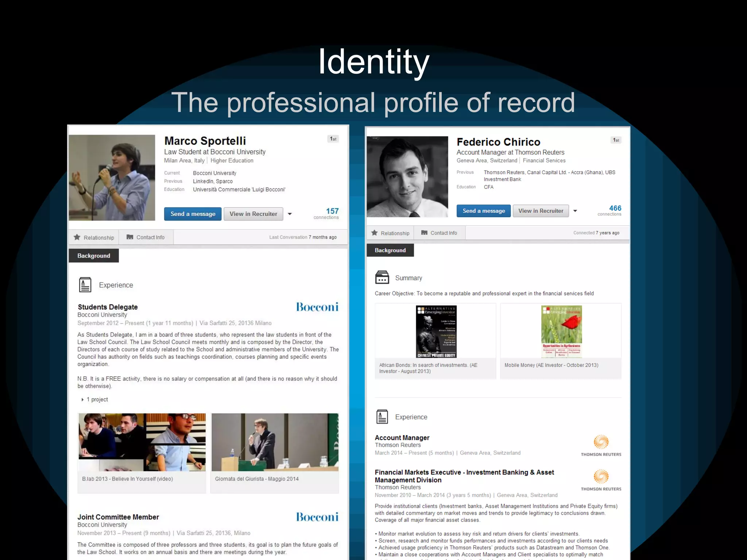Click Send a message on Marco Sportelli's profile
This screenshot has height=560, width=747.
(193, 214)
